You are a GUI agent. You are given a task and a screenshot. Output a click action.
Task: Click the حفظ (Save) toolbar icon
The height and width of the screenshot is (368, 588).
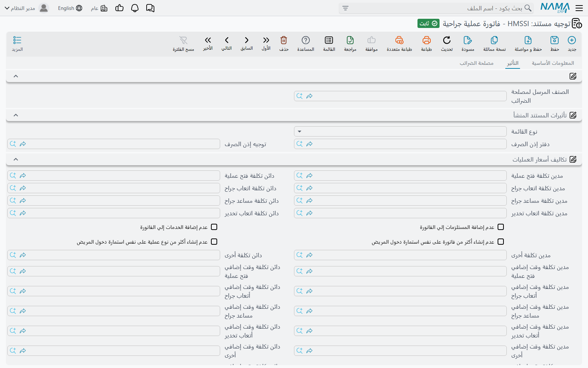[x=555, y=40]
